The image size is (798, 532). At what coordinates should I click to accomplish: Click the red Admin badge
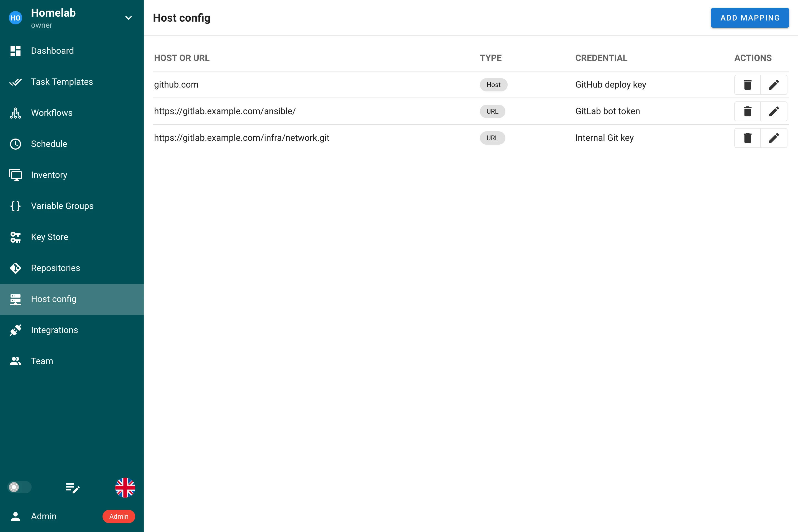point(119,516)
